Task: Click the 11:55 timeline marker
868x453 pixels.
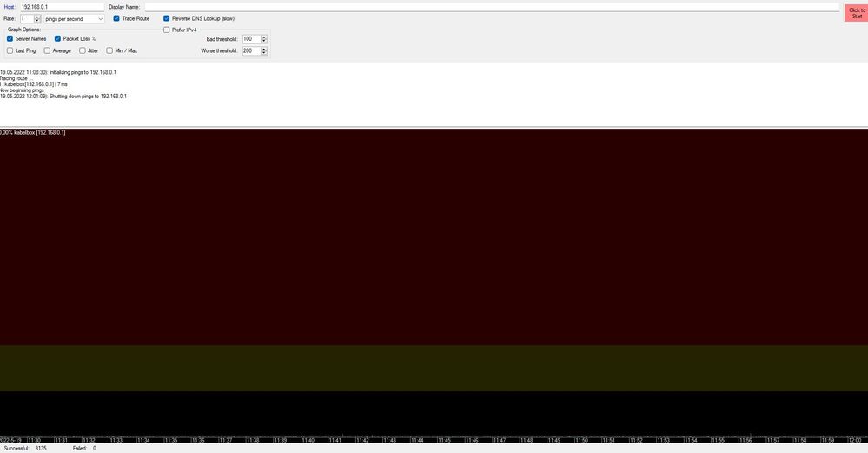Action: [718, 440]
